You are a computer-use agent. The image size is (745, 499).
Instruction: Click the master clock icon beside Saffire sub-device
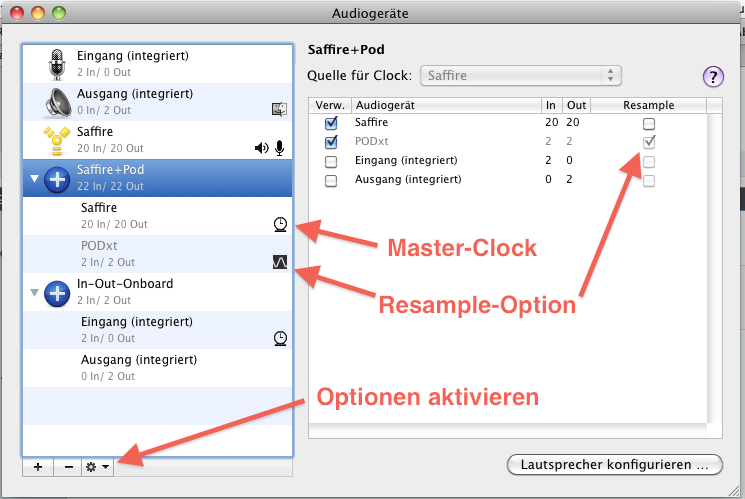tap(281, 225)
